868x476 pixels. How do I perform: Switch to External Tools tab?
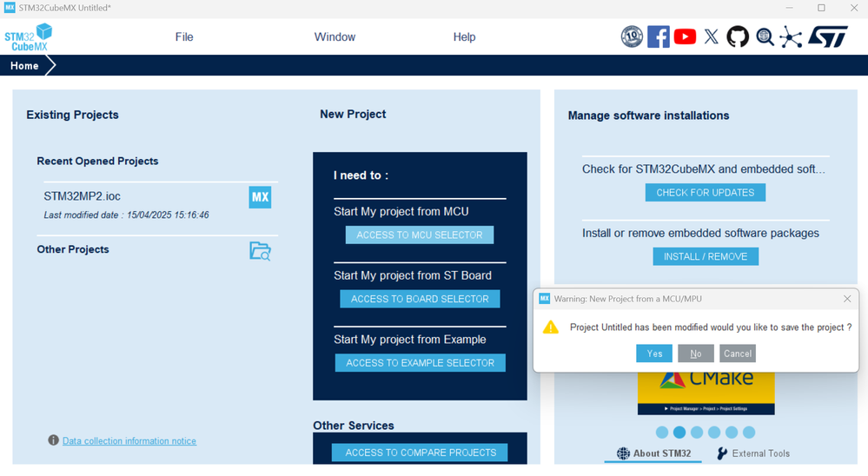tap(752, 453)
